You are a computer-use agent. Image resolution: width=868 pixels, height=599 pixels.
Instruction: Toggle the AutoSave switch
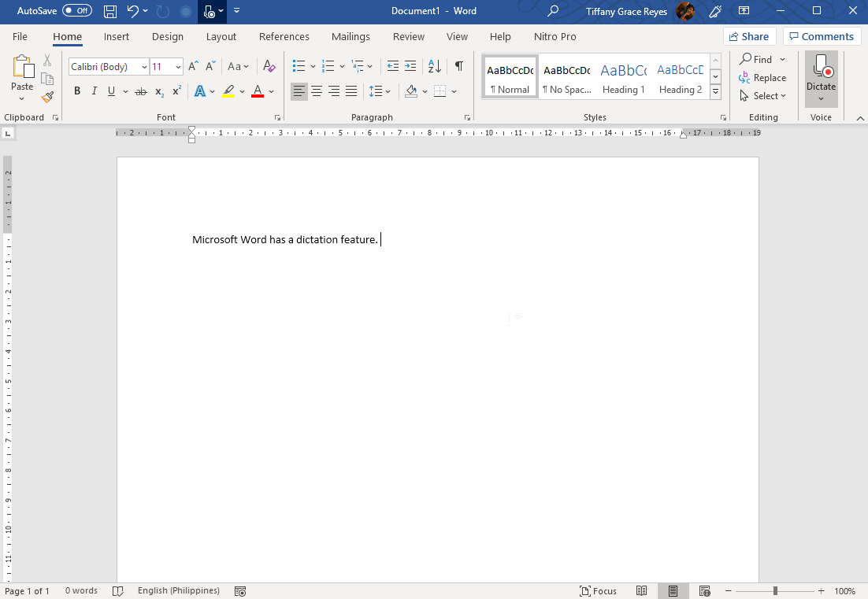77,10
